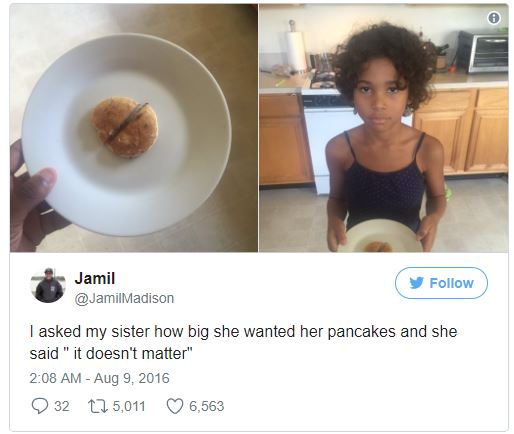The width and height of the screenshot is (514, 434).
Task: Click the Twitter bird in Follow button
Action: (416, 283)
